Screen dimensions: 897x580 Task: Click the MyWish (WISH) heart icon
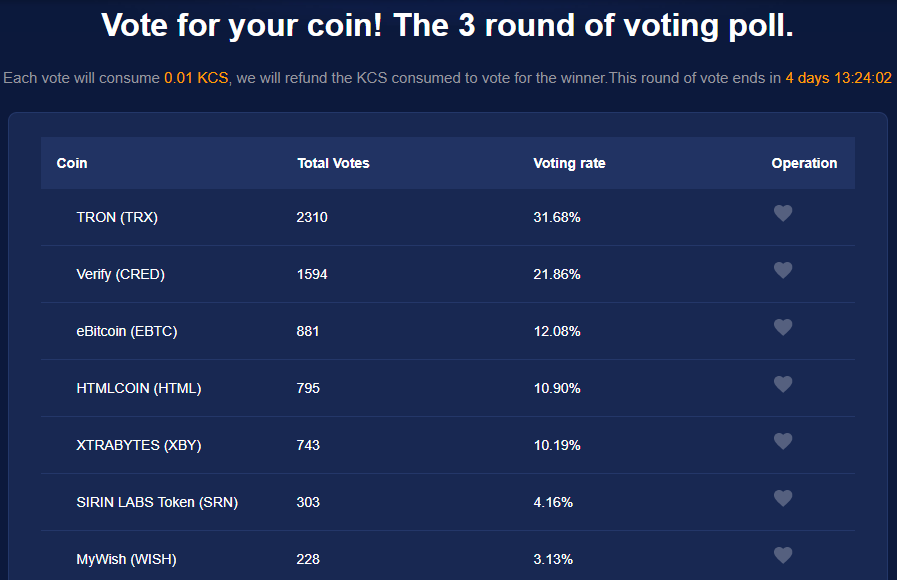pyautogui.click(x=783, y=555)
